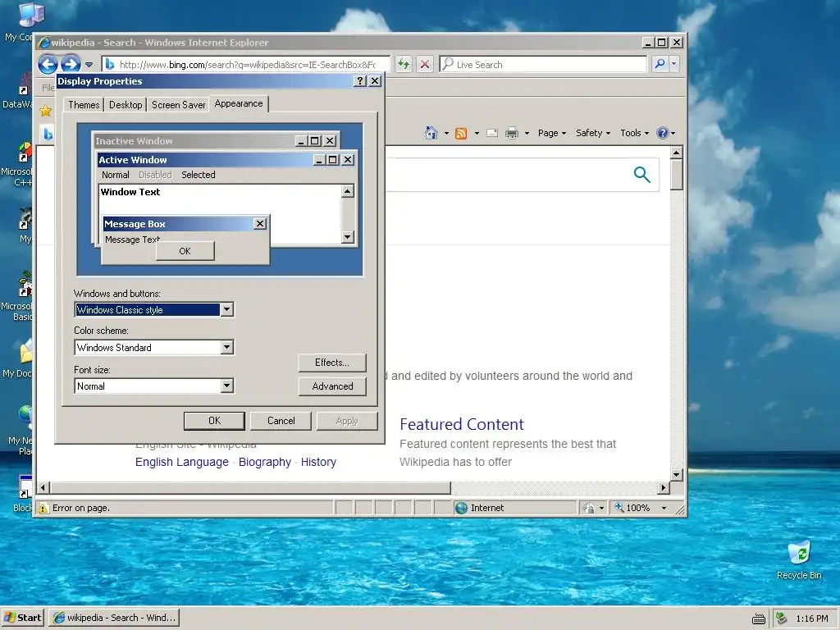
Task: Click the Effects... button
Action: 332,363
